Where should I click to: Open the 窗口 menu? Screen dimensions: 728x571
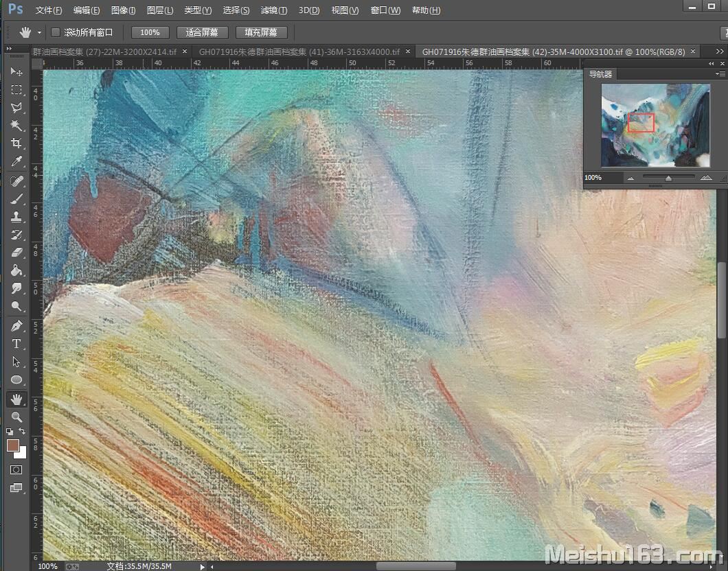[x=385, y=10]
